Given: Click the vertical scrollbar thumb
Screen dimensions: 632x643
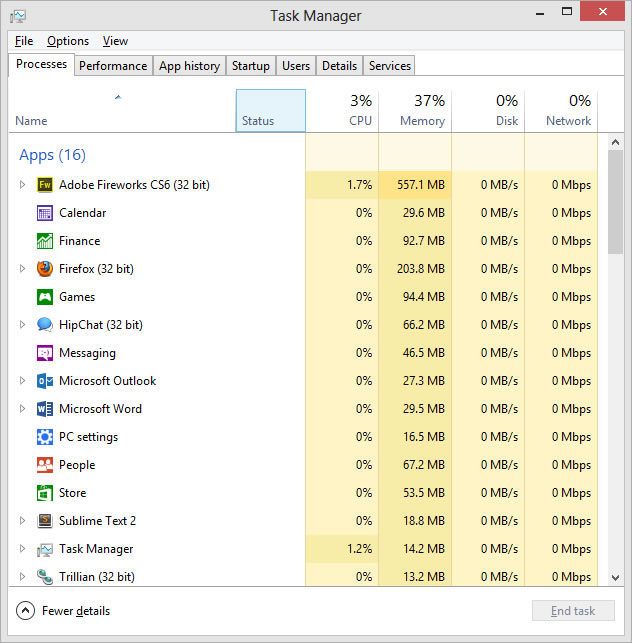Looking at the screenshot, I should click(x=615, y=202).
